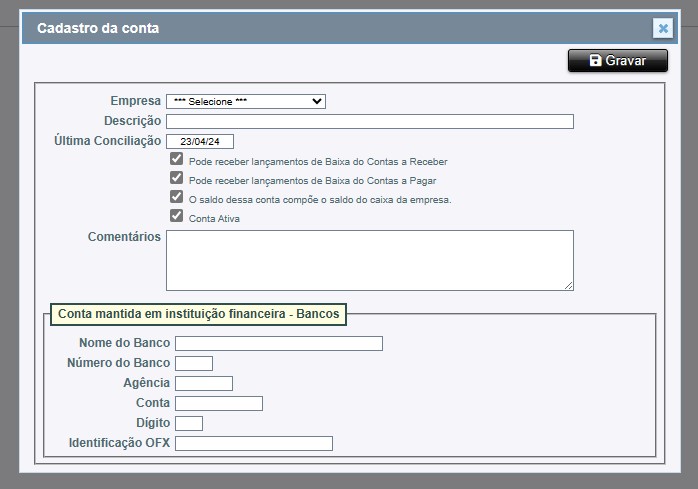
Task: Toggle Baixa do Contas a Pagar checkbox
Action: pyautogui.click(x=177, y=178)
